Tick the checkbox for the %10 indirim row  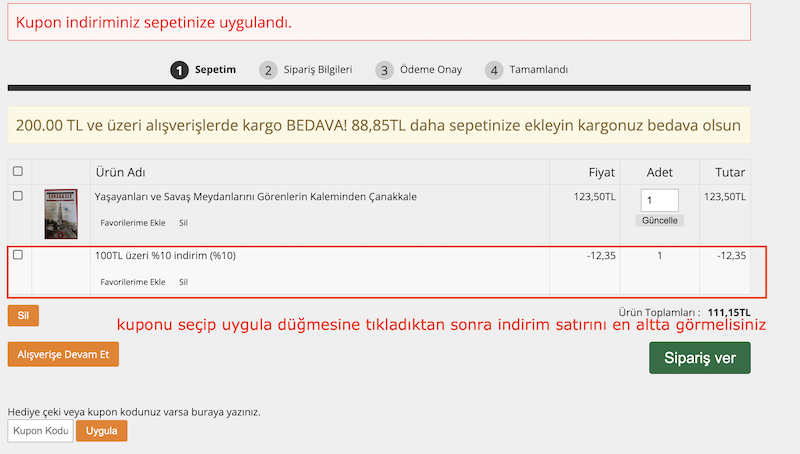click(x=18, y=255)
